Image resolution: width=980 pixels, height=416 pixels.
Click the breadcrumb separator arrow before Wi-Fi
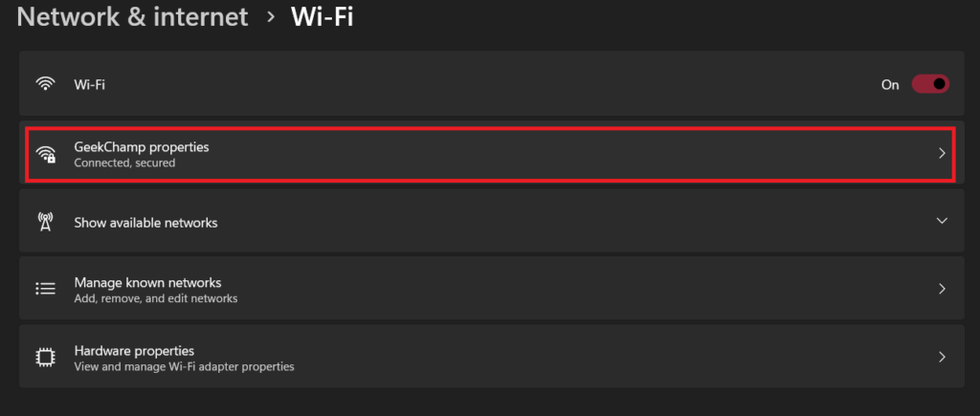point(271,17)
